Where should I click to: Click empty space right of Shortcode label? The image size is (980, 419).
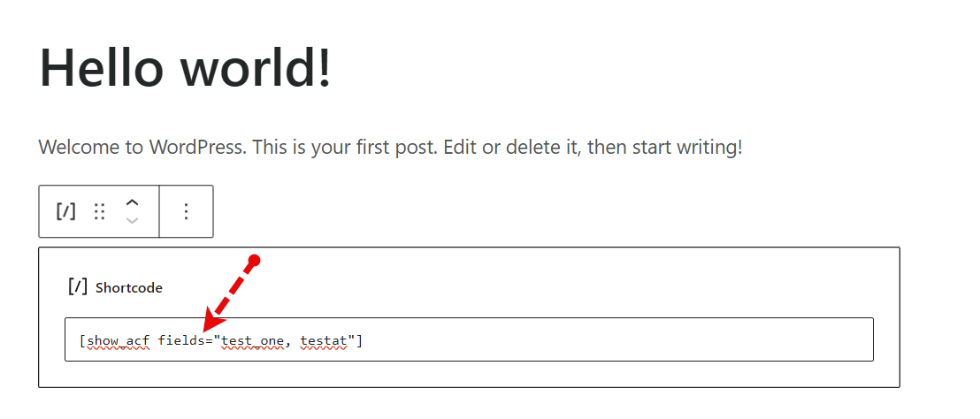(531, 287)
